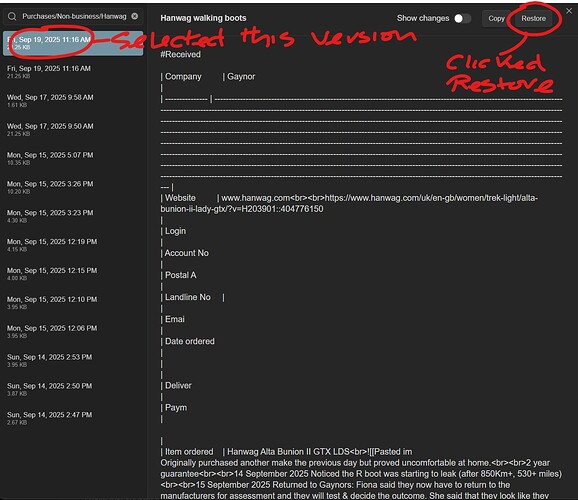Clear the search field with the X icon
Screen dimensions: 578x500
135,16
